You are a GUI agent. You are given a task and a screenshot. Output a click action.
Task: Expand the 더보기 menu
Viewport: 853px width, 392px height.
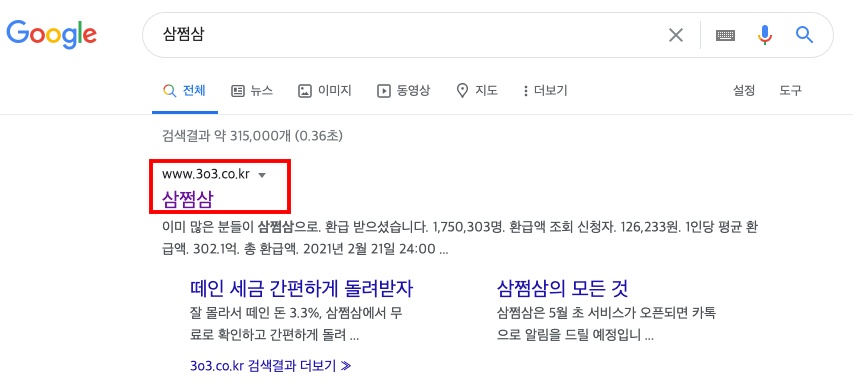[545, 91]
